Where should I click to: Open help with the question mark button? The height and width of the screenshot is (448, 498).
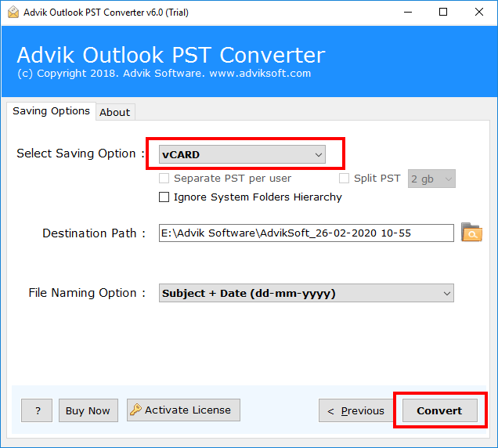[x=37, y=410]
